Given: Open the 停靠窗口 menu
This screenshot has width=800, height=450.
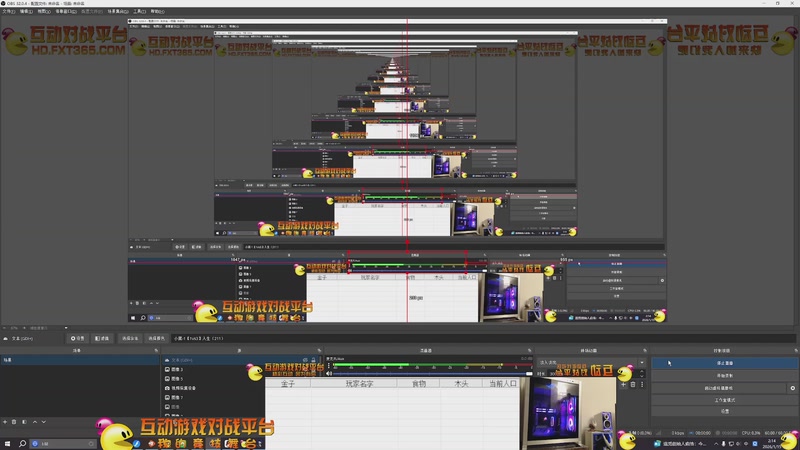Looking at the screenshot, I should (x=66, y=11).
